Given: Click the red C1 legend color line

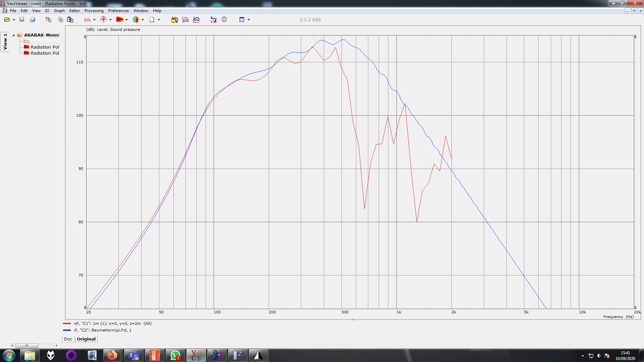Looking at the screenshot, I should [x=67, y=324].
